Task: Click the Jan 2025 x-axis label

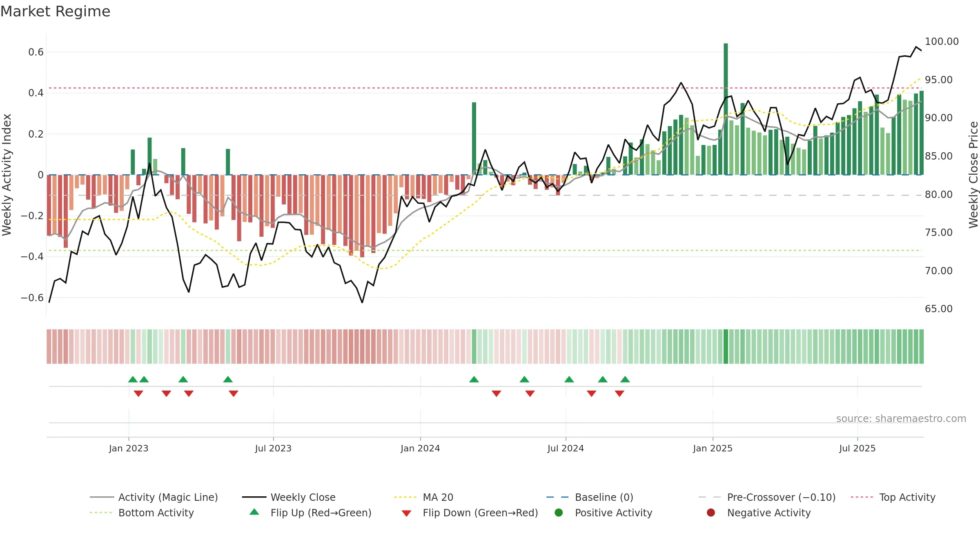Action: tap(713, 448)
